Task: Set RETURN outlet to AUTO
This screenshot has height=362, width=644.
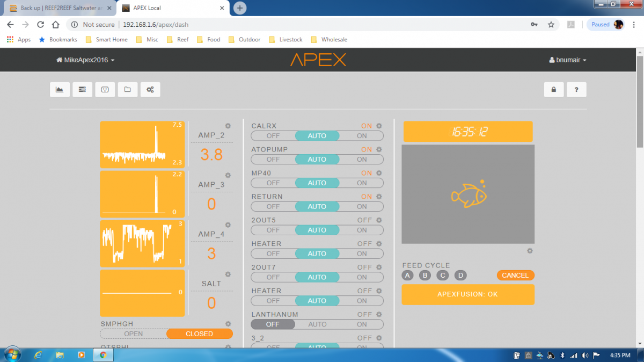Action: [317, 207]
